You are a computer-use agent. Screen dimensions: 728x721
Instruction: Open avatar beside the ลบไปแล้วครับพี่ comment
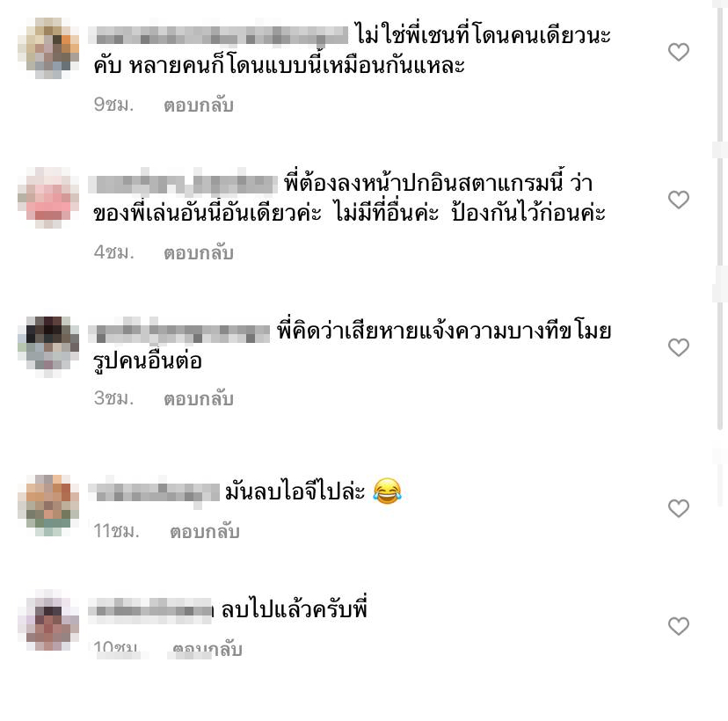[48, 620]
